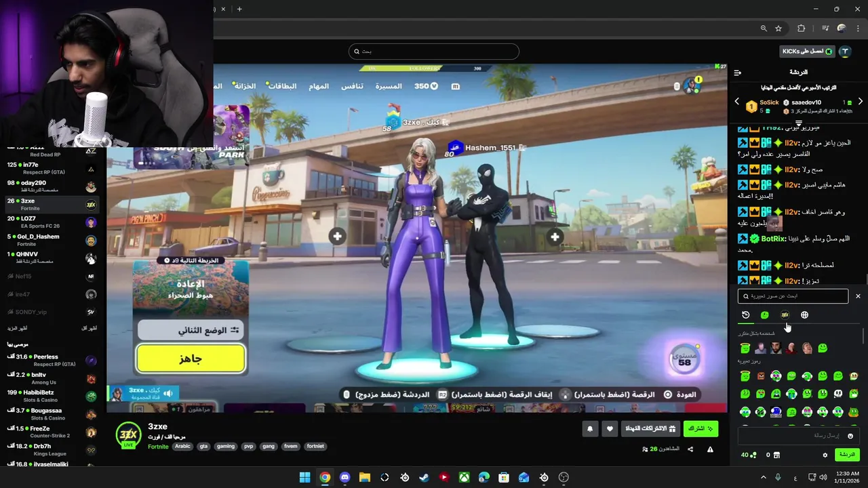Show next leaderboard gifter
This screenshot has width=868, height=488.
click(860, 102)
